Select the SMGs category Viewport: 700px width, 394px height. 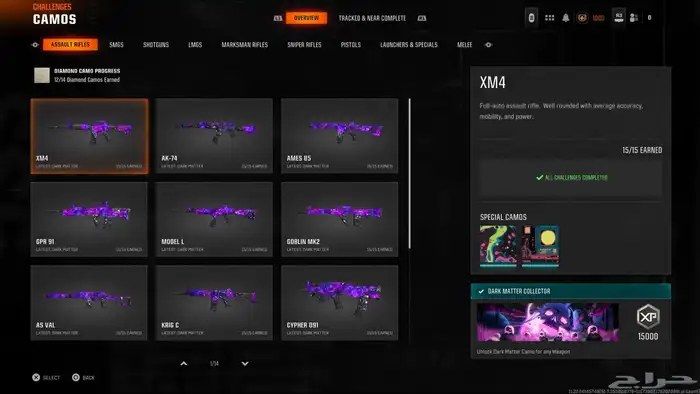pyautogui.click(x=116, y=45)
